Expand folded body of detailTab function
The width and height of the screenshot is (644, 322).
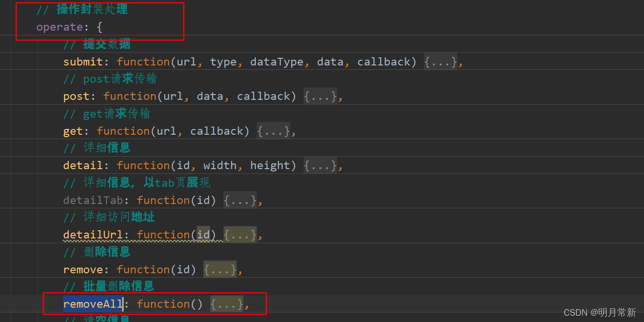click(x=240, y=200)
